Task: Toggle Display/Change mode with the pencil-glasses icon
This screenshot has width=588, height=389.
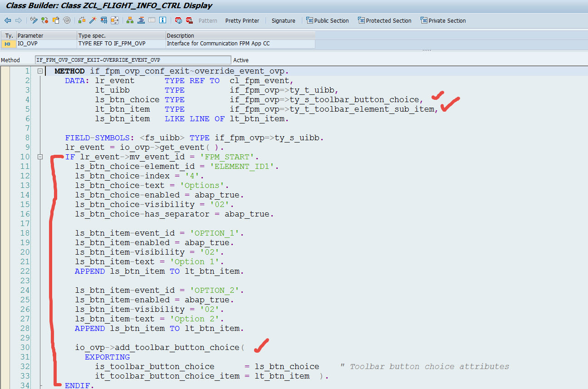Action: point(33,20)
